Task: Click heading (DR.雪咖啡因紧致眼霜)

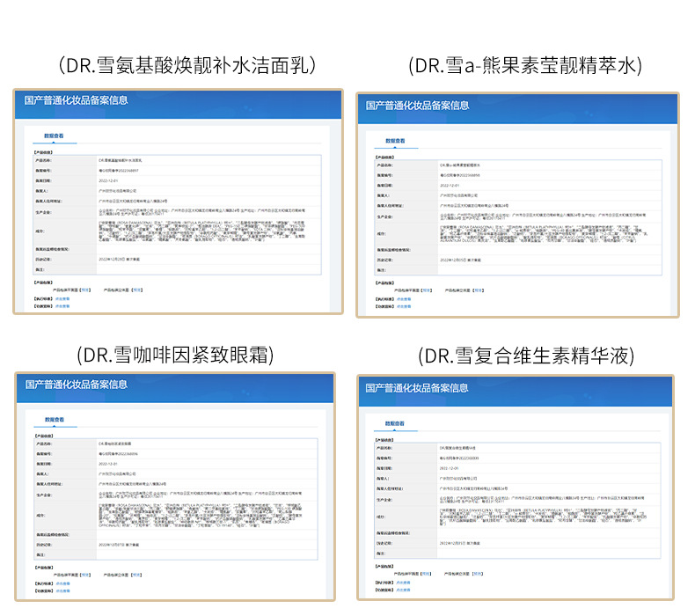Action: tap(176, 355)
